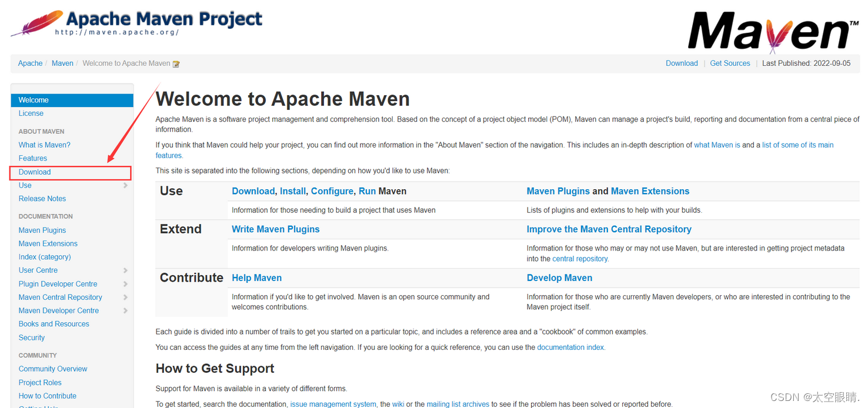Click the 'Extend' row label

(181, 229)
